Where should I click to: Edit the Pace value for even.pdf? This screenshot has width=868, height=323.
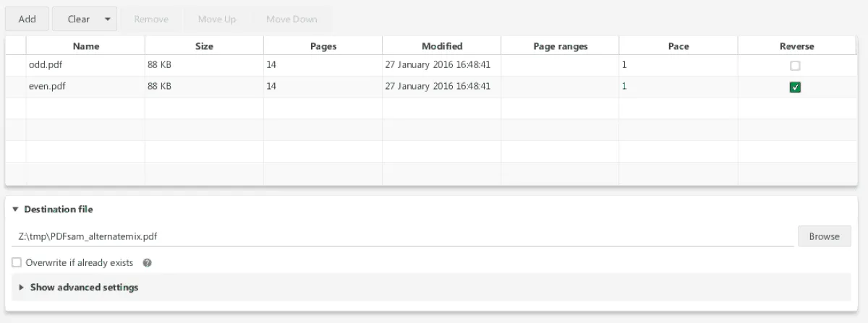tap(678, 86)
